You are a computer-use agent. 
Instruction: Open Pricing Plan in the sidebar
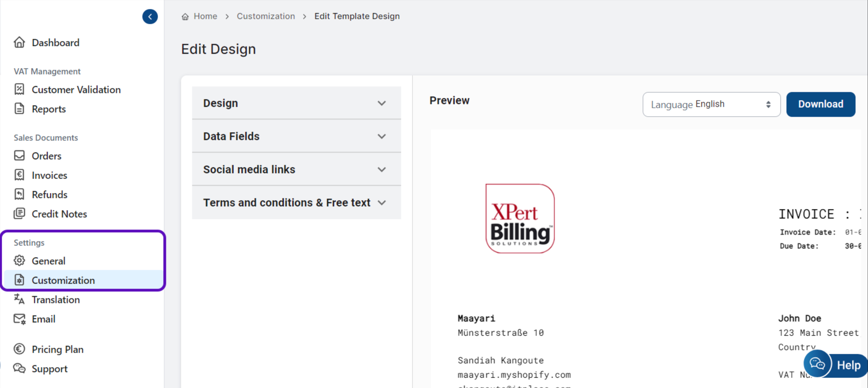pos(57,349)
